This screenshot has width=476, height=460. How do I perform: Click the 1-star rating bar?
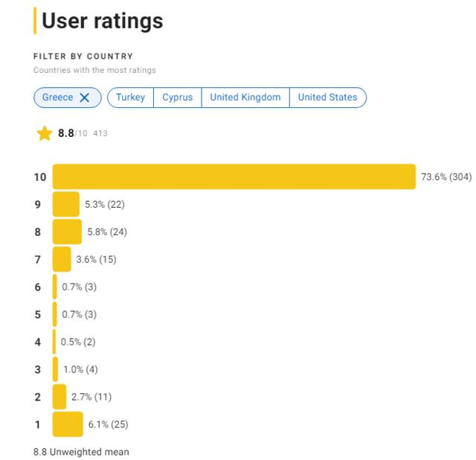coord(68,424)
